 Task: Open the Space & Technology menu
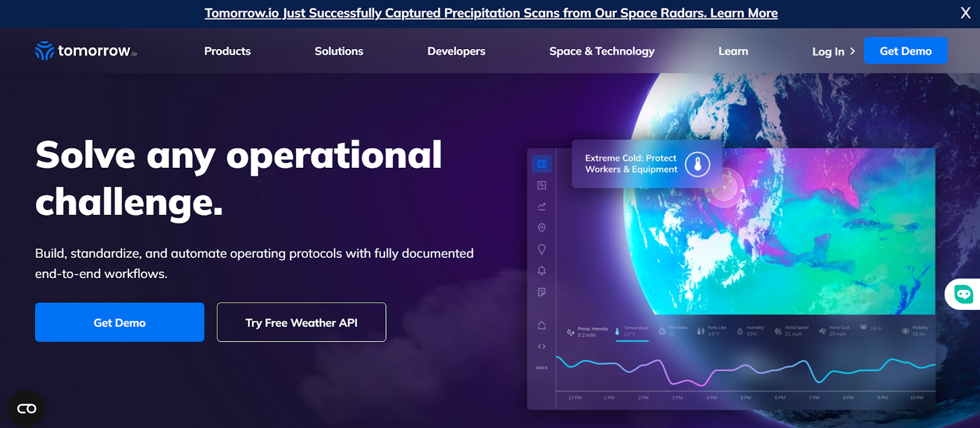(x=602, y=51)
